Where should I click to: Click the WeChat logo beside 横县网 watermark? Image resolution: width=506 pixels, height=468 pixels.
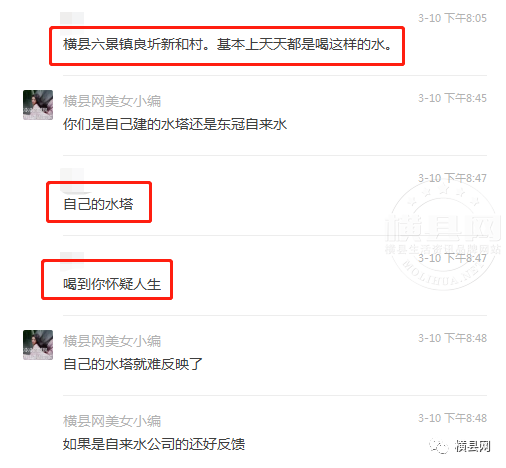439,446
